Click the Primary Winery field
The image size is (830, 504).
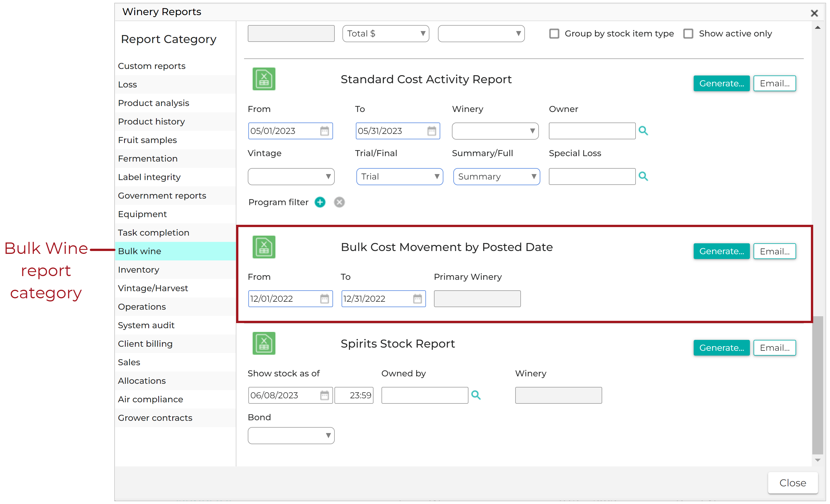(477, 299)
